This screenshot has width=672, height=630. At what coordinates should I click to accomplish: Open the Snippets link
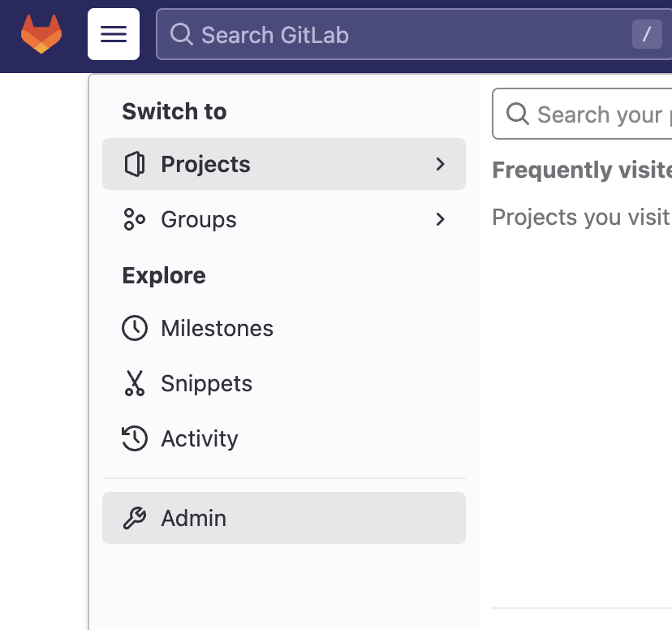[x=206, y=383]
